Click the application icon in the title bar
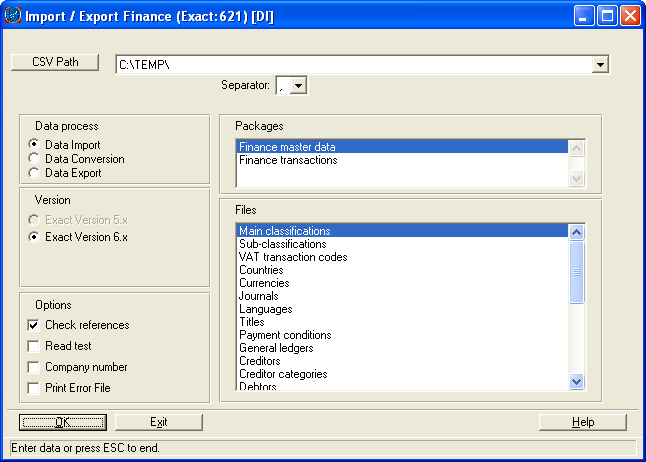Image resolution: width=646 pixels, height=462 pixels. pos(14,15)
